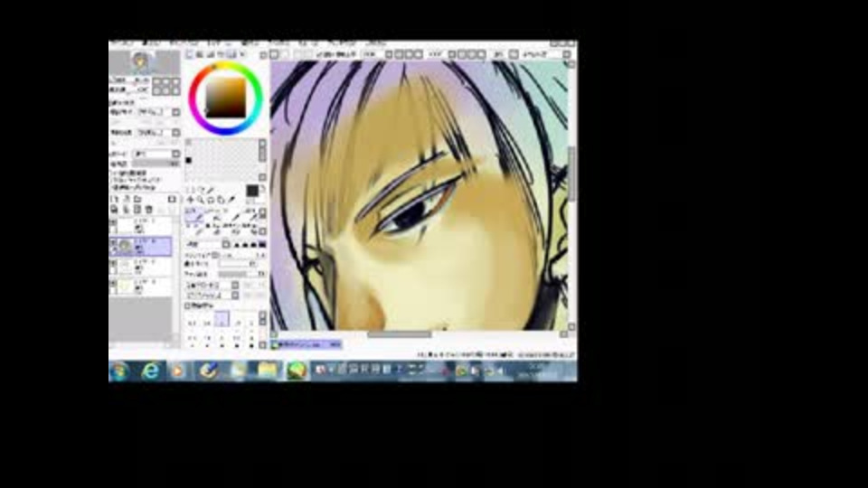Toggle visibility of the third layer
The width and height of the screenshot is (868, 488).
pos(113,264)
